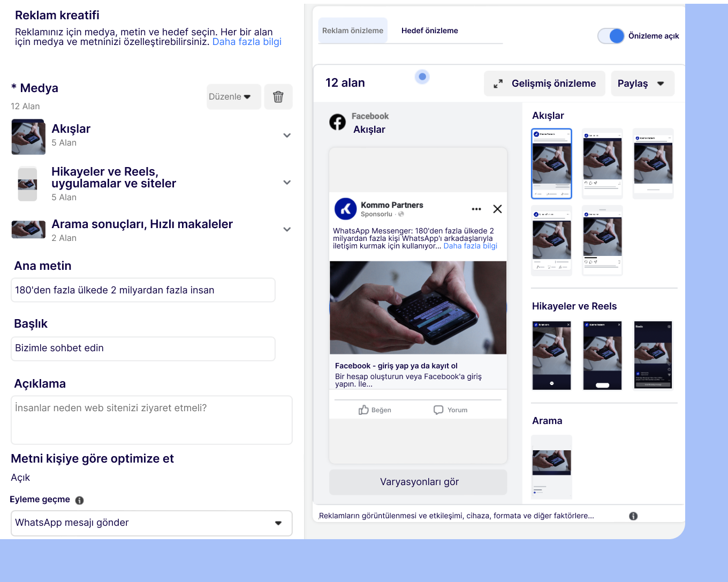Click the 12 alan heading

pyautogui.click(x=345, y=83)
